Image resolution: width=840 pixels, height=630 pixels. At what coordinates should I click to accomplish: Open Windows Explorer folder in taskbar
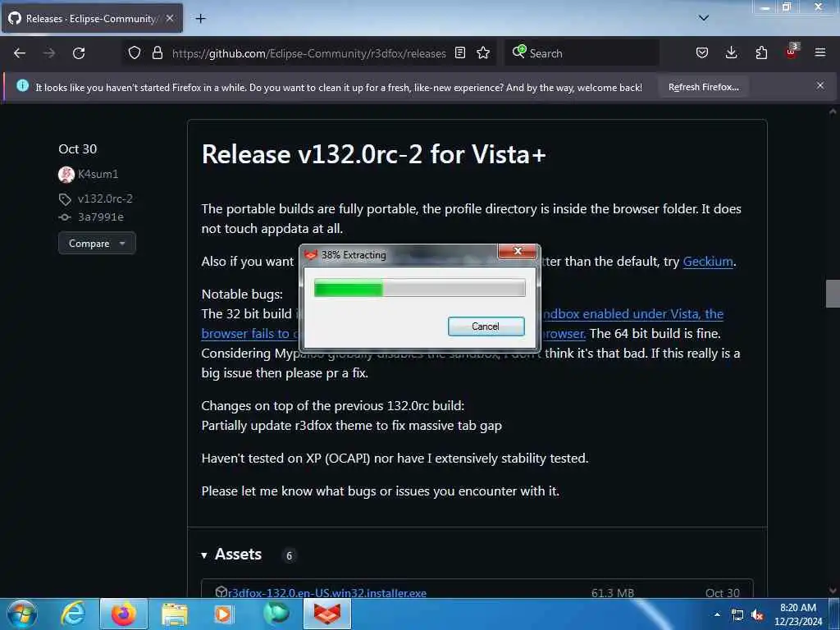click(x=175, y=614)
